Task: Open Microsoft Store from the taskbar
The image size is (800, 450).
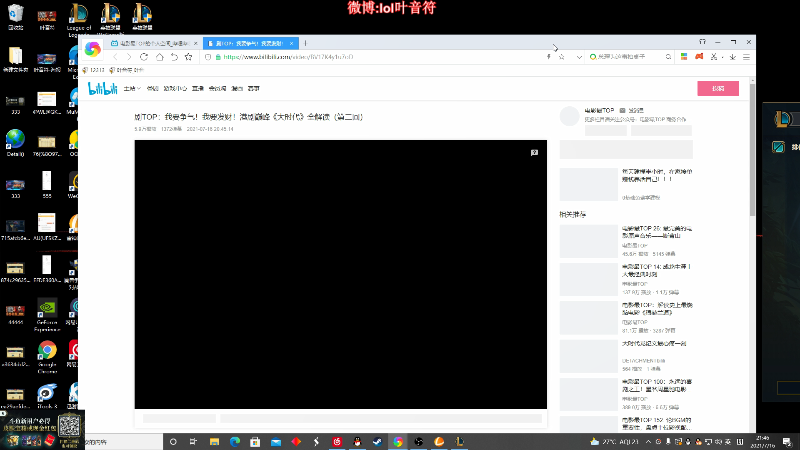Action: [255, 442]
